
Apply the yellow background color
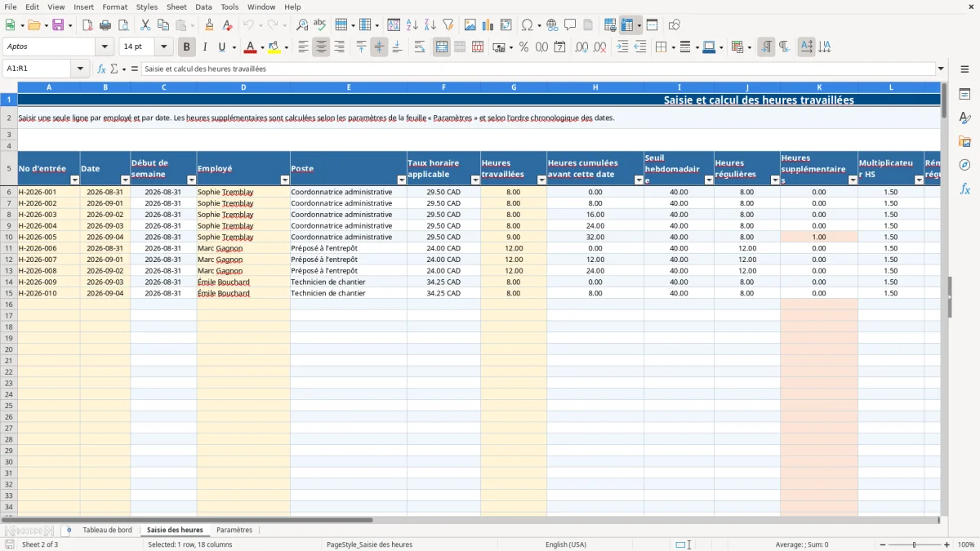click(x=274, y=47)
